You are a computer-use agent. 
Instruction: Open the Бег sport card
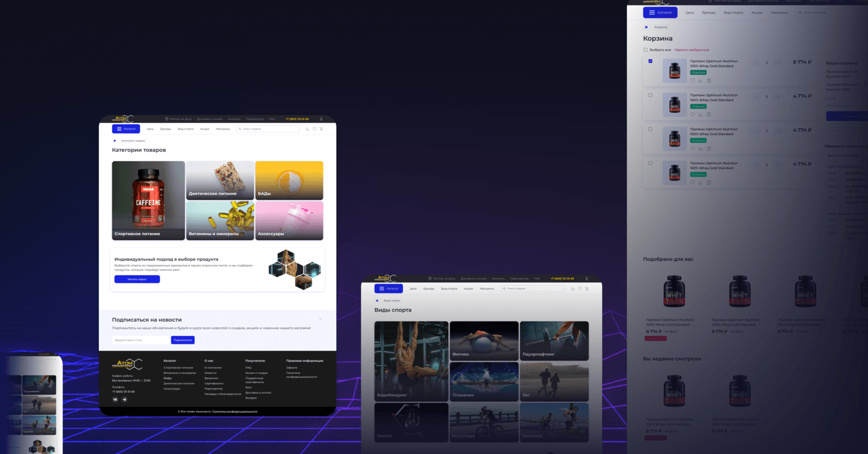coord(554,382)
